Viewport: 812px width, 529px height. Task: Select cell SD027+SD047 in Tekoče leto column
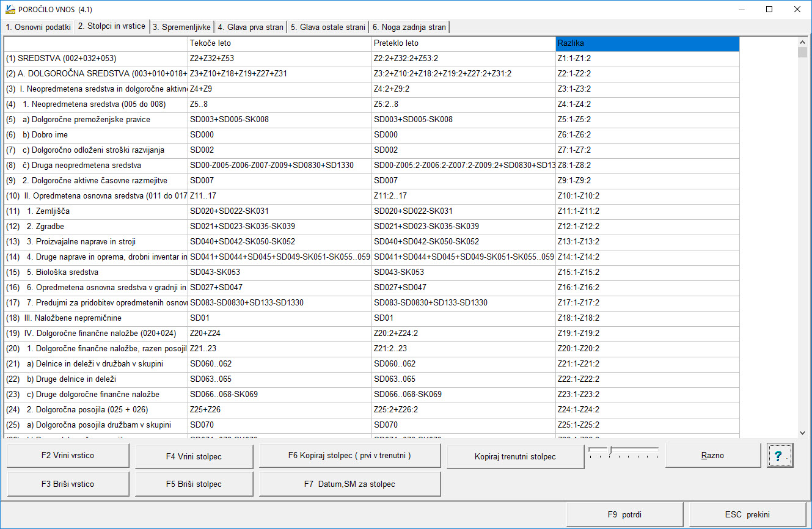click(x=280, y=288)
